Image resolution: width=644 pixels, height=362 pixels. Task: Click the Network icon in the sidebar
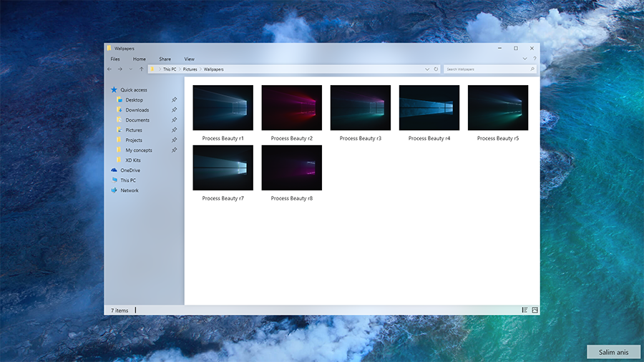(x=114, y=190)
